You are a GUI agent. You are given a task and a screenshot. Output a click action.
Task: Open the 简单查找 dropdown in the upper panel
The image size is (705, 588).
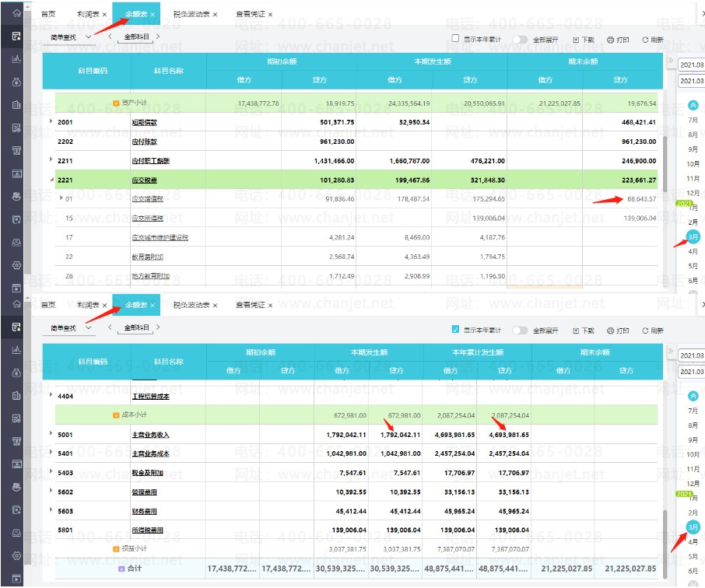70,37
